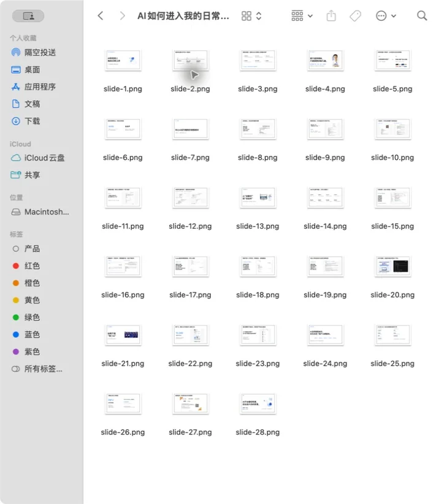Select the slide-6.png thumbnail
The width and height of the screenshot is (439, 504).
(x=123, y=129)
